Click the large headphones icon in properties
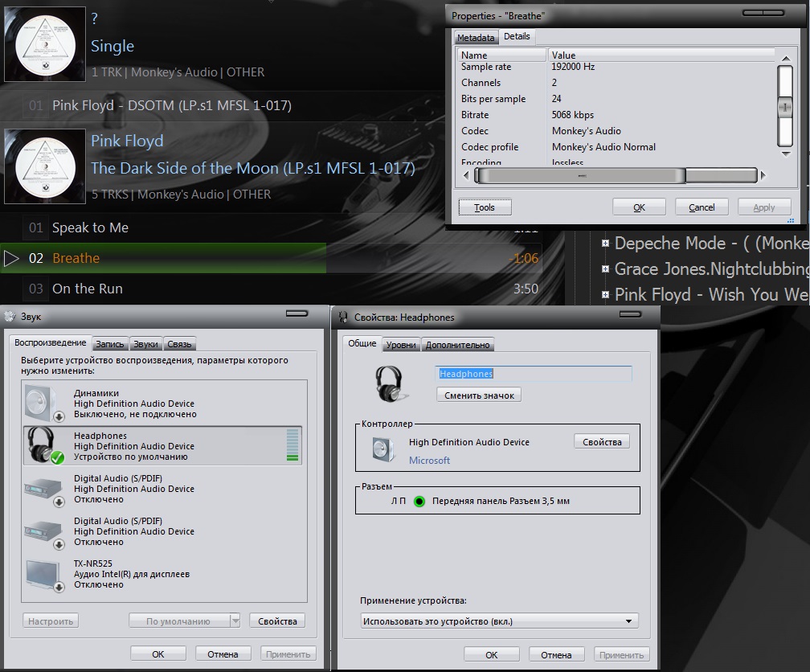Viewport: 810px width, 672px height. pyautogui.click(x=390, y=383)
